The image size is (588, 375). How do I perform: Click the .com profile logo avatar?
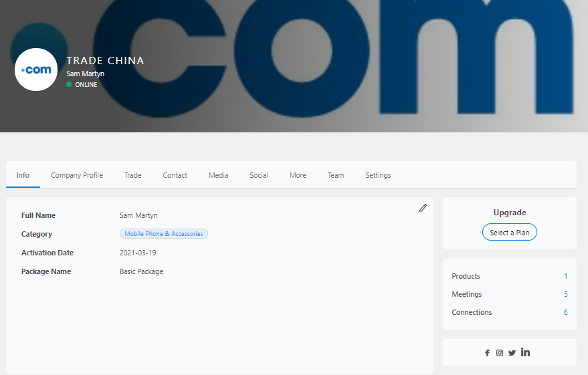pyautogui.click(x=36, y=70)
